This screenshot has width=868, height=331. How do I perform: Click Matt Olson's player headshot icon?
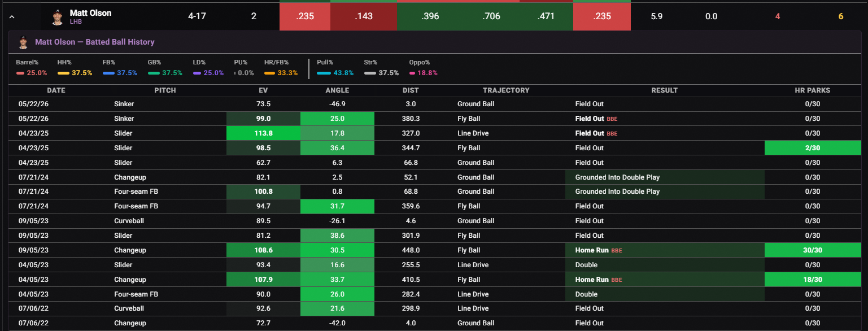pyautogui.click(x=57, y=17)
